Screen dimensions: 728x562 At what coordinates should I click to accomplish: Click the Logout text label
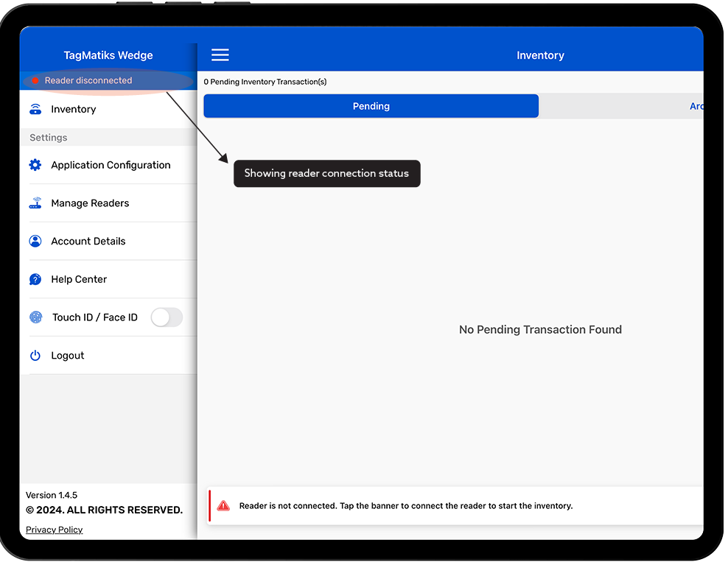pos(68,356)
